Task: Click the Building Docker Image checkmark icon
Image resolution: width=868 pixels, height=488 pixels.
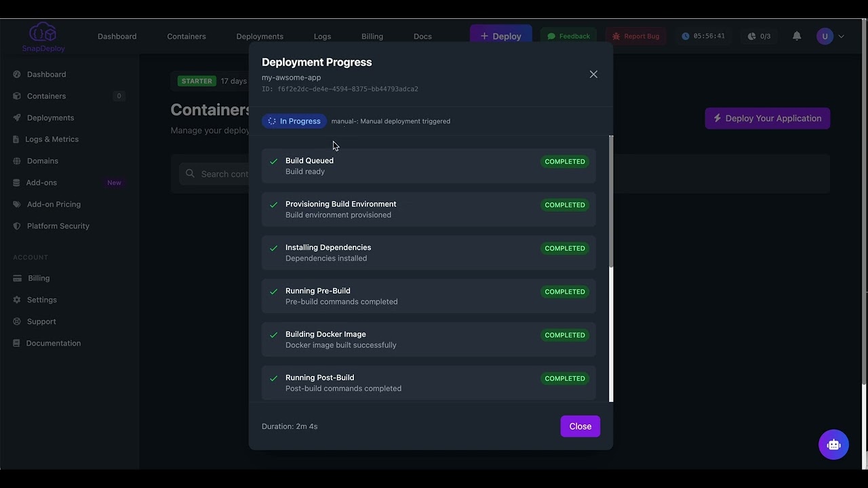Action: (x=274, y=335)
